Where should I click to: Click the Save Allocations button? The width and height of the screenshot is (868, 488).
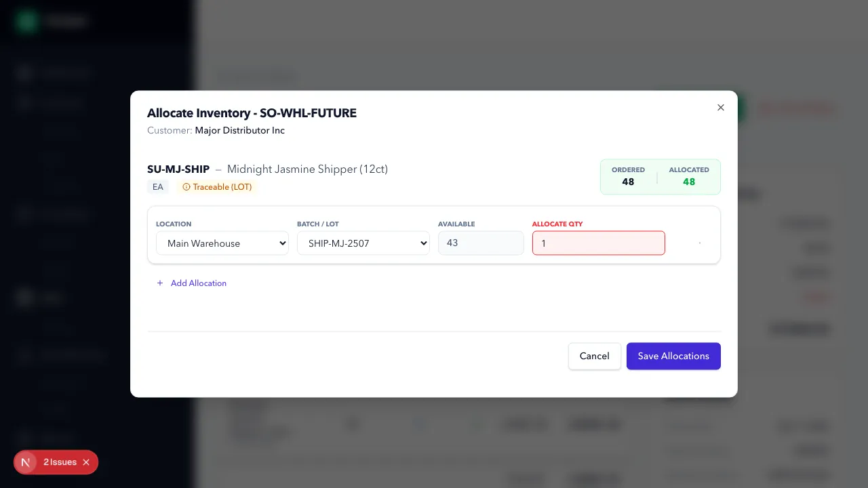(x=673, y=356)
